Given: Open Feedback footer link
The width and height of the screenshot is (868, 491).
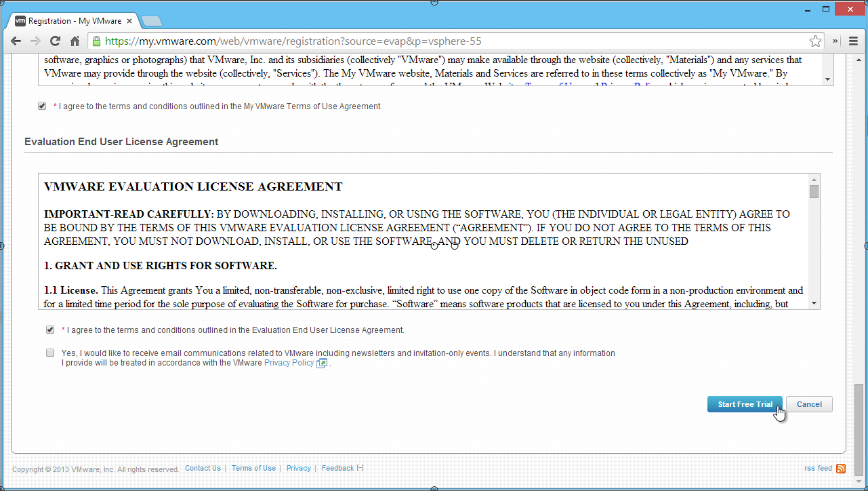Looking at the screenshot, I should [338, 468].
